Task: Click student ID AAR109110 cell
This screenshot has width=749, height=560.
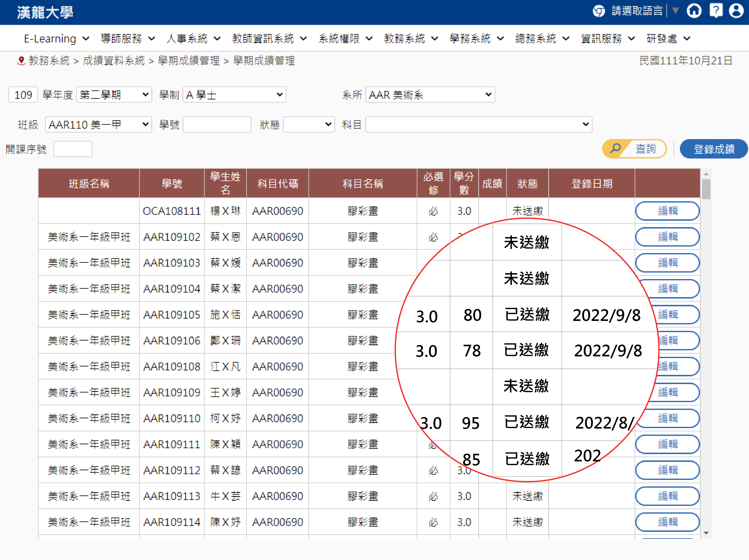Action: (x=172, y=419)
